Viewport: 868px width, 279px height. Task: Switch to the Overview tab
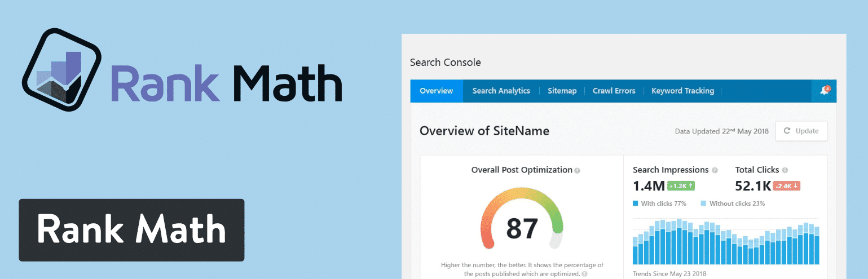[437, 91]
